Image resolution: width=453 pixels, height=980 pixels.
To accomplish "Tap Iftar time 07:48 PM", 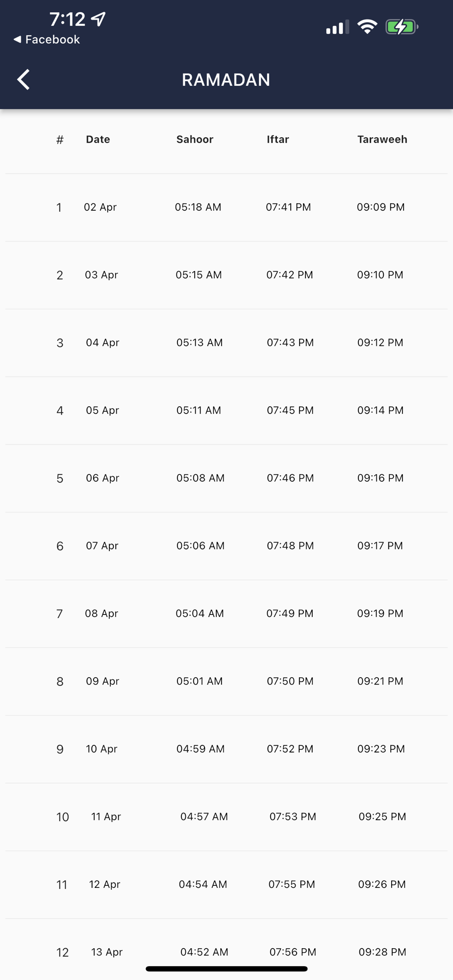I will pos(290,546).
